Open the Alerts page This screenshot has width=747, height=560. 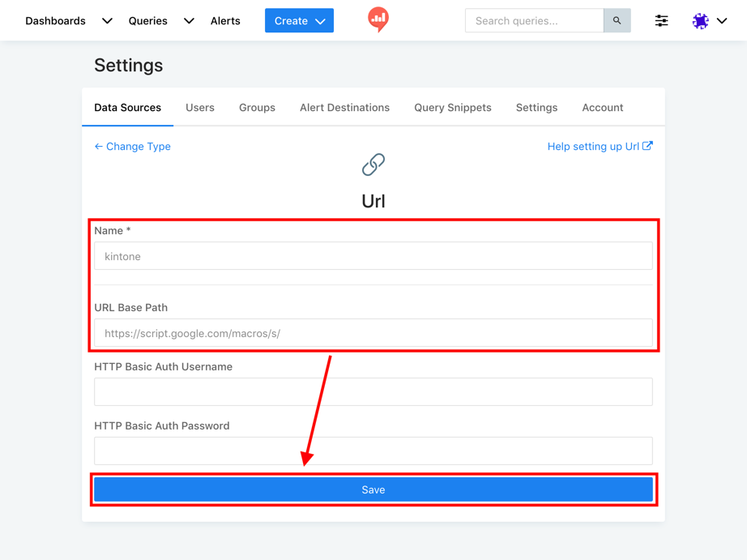tap(225, 21)
